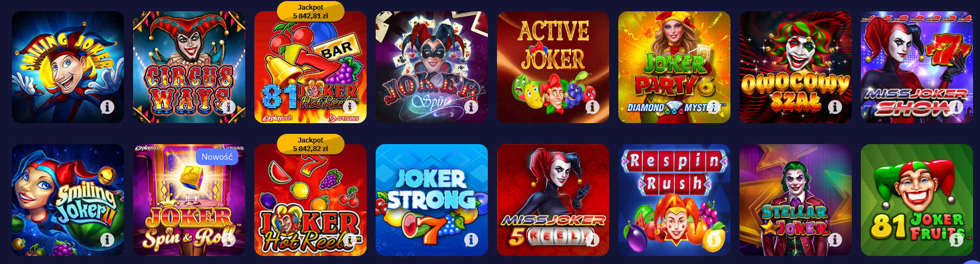Viewport: 980px width, 264px height.
Task: Open the Joker Strong game thumbnail
Action: click(432, 200)
